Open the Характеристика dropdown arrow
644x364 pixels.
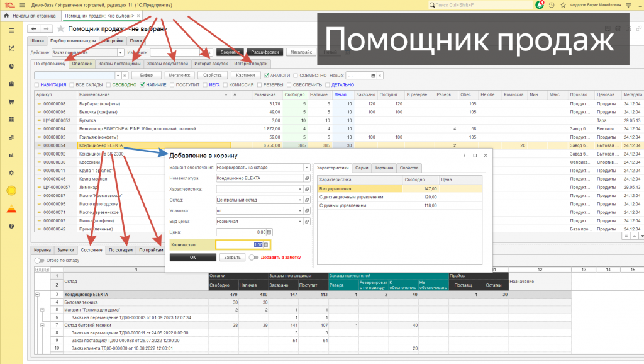click(300, 189)
